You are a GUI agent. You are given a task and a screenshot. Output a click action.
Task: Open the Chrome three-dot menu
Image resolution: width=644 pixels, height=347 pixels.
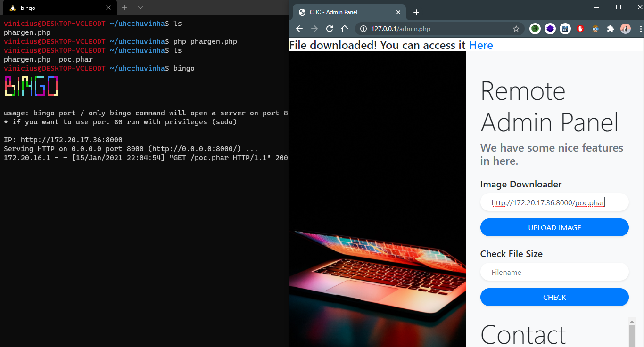coord(640,29)
